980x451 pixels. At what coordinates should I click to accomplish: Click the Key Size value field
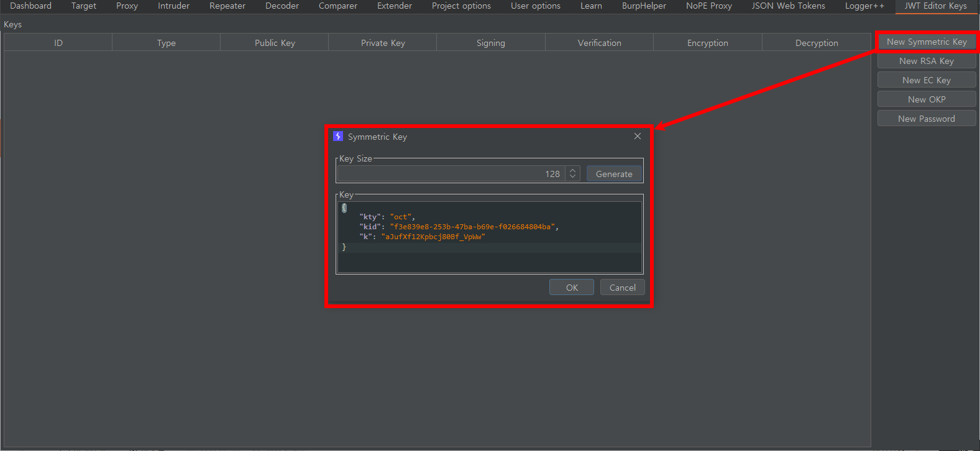(452, 174)
